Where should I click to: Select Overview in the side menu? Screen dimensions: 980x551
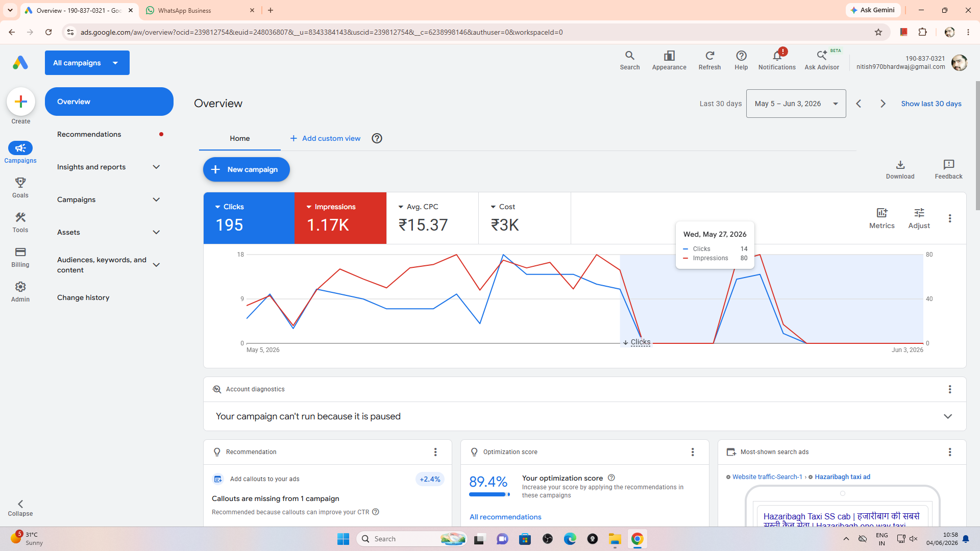pos(109,102)
